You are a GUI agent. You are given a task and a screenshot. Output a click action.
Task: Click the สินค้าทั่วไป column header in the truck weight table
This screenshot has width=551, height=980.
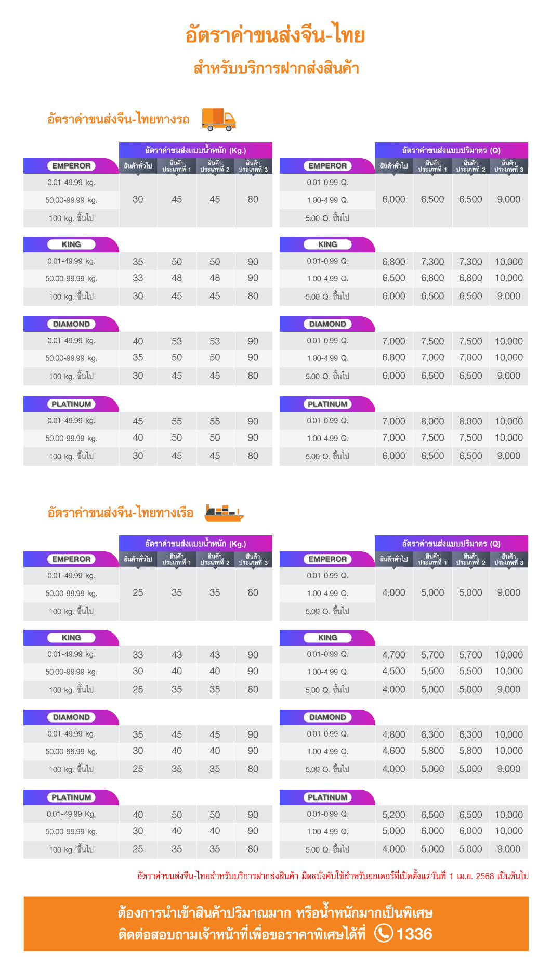click(x=138, y=166)
